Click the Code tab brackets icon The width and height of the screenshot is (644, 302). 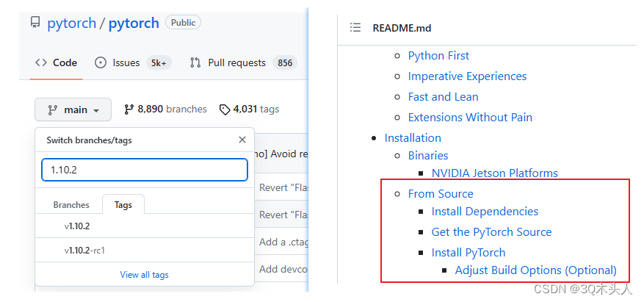point(41,62)
